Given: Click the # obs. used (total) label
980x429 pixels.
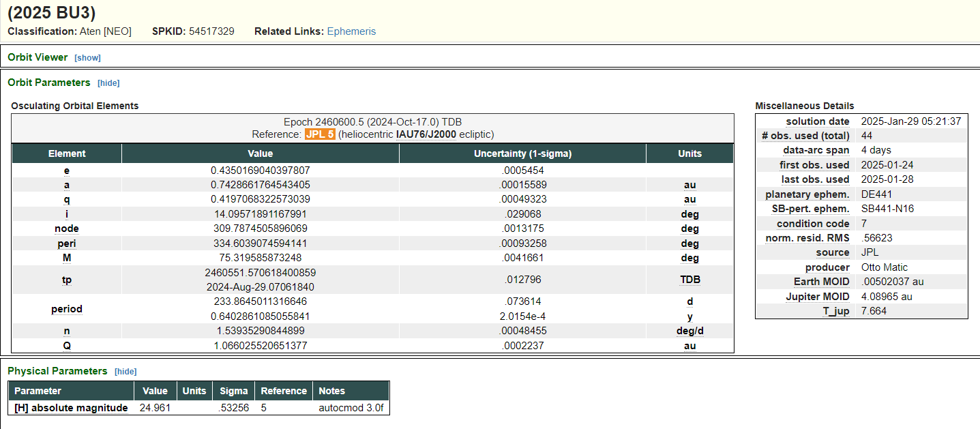Looking at the screenshot, I should coord(805,136).
